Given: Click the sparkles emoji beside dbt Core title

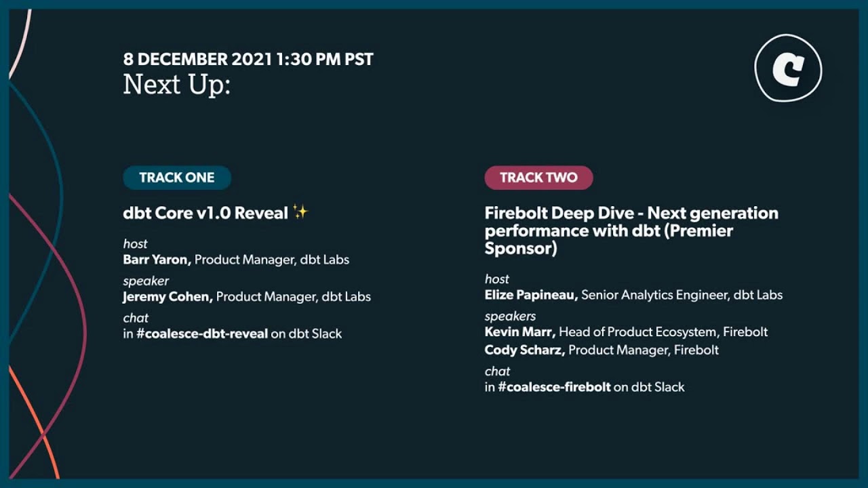Looking at the screenshot, I should (300, 213).
